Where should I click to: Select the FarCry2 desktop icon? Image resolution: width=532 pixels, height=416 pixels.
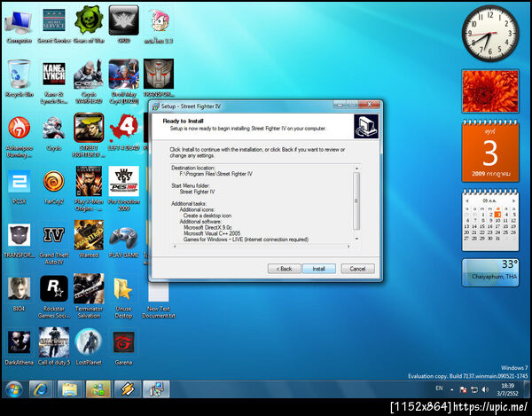click(54, 187)
